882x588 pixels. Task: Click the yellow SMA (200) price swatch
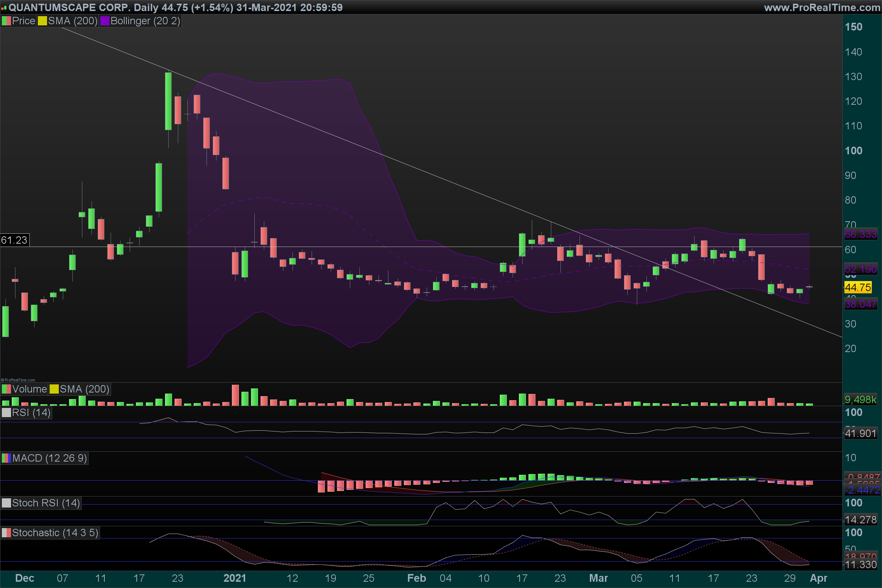pyautogui.click(x=42, y=21)
